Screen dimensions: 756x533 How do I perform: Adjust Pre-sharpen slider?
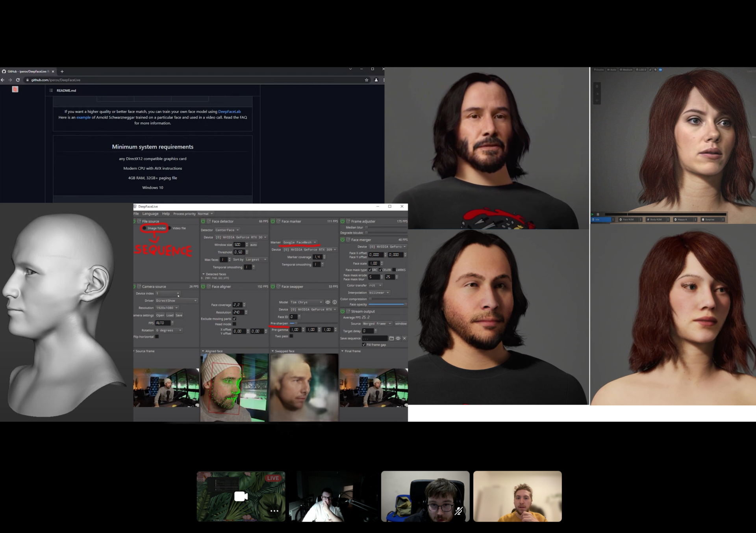pos(313,323)
